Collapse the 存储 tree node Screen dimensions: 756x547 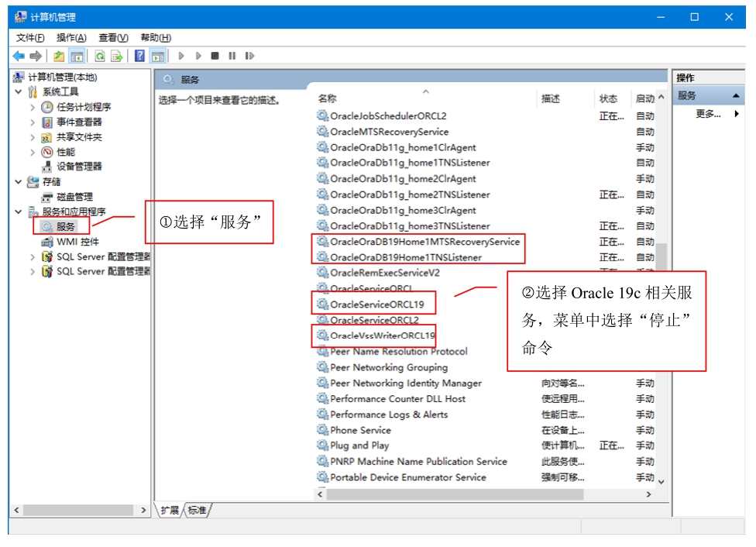[19, 182]
